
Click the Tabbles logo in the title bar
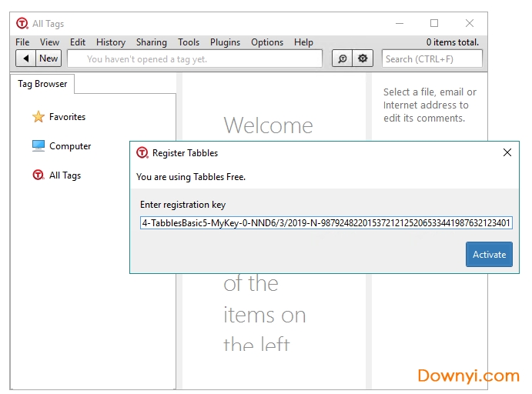[x=22, y=24]
